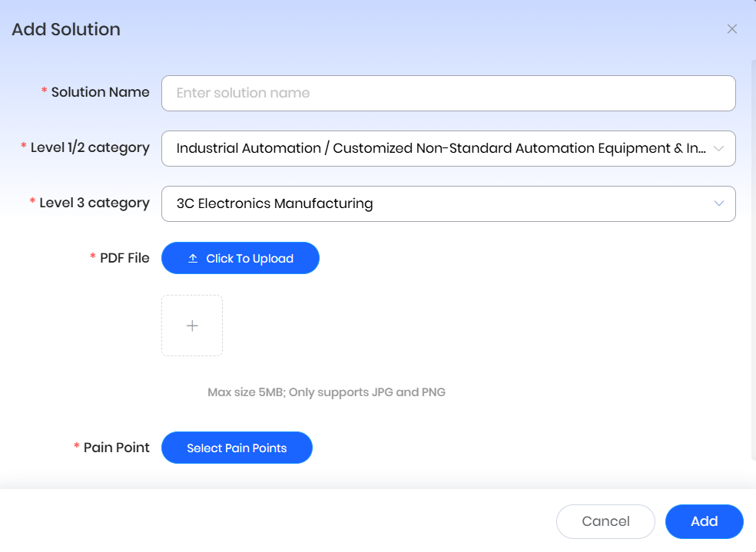Screen dimensions: 756x552
Task: Open the Industrial Automation category selector
Action: coord(441,149)
